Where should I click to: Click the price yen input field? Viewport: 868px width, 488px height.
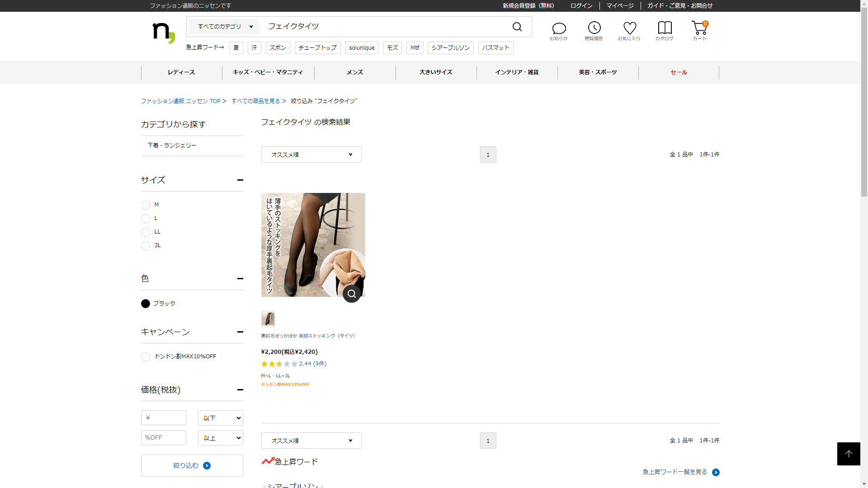(x=164, y=418)
